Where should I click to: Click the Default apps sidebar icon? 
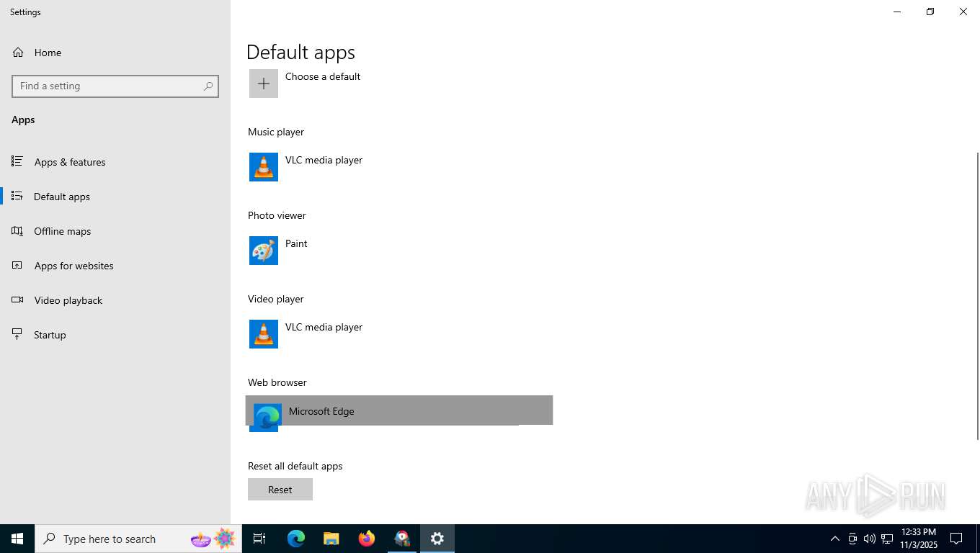pyautogui.click(x=17, y=196)
